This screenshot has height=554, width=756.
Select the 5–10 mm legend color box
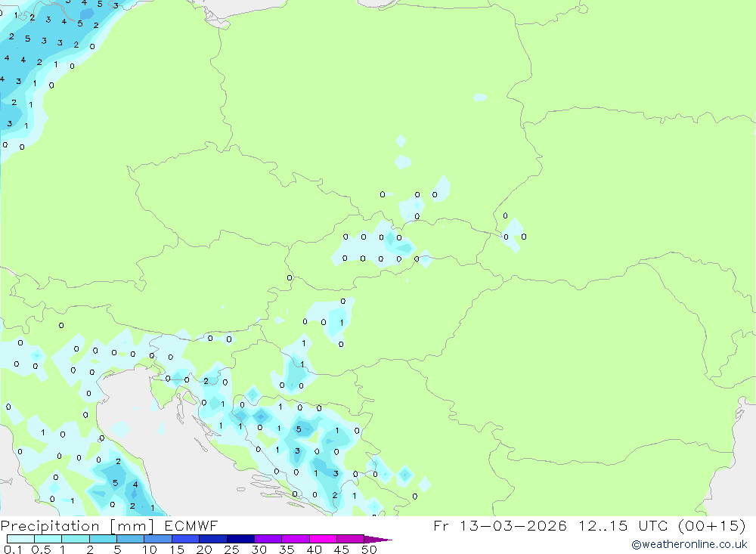coord(130,539)
